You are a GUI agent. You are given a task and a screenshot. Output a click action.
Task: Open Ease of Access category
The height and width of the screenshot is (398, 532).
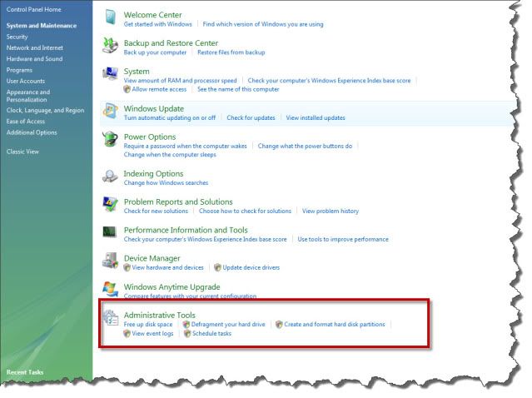click(x=26, y=122)
